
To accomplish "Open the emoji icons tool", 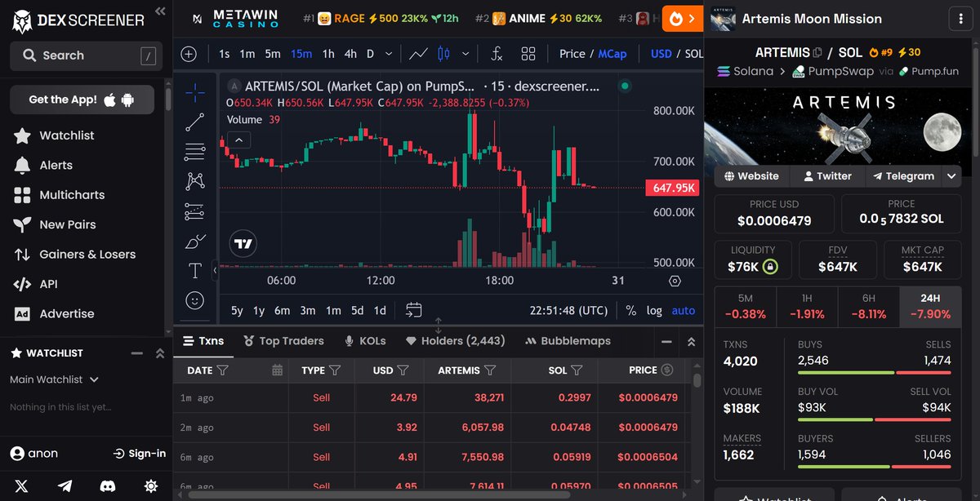I will click(x=194, y=300).
